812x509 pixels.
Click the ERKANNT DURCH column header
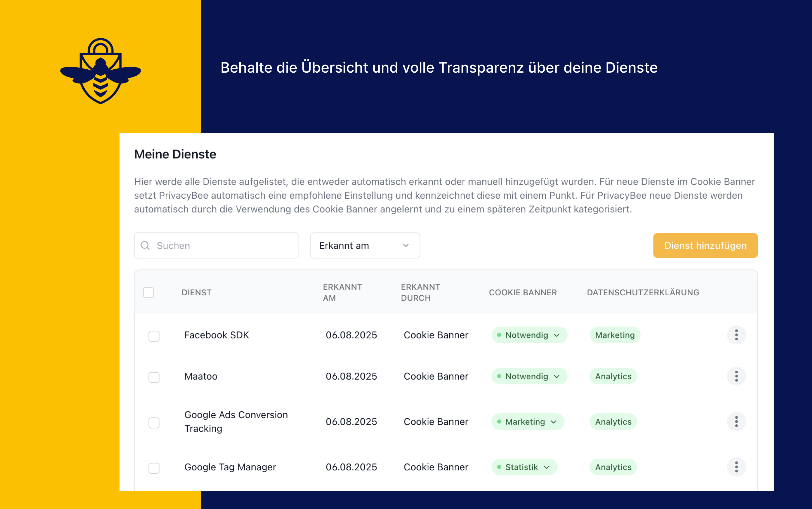[x=420, y=293]
